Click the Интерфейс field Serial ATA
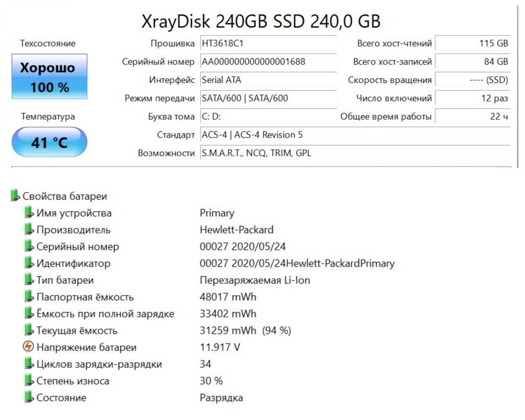The image size is (525, 420). pos(269,79)
